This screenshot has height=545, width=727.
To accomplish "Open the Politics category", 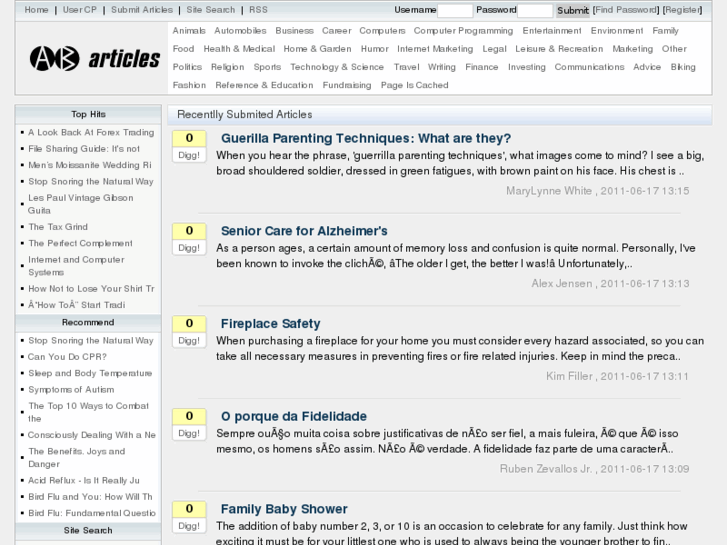I will pos(187,67).
